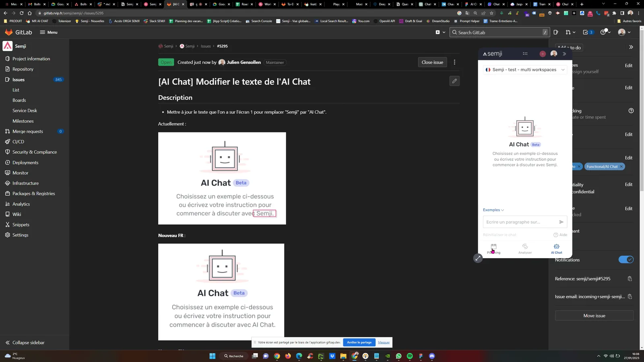This screenshot has height=362, width=644.
Task: Open the user avatar dropdown in GitLab navbar
Action: 624,32
